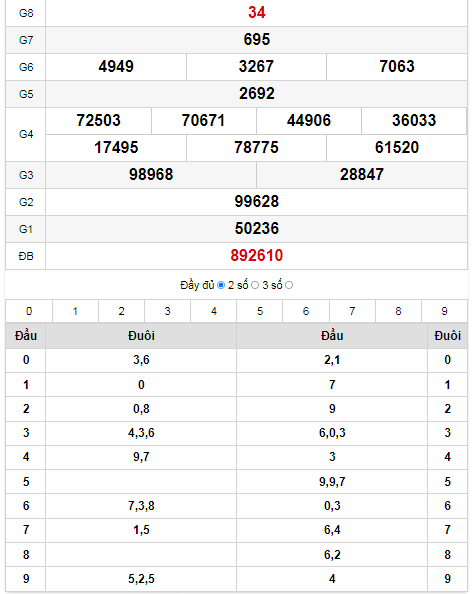
Task: Click the G1 prize number 50236
Action: (257, 228)
